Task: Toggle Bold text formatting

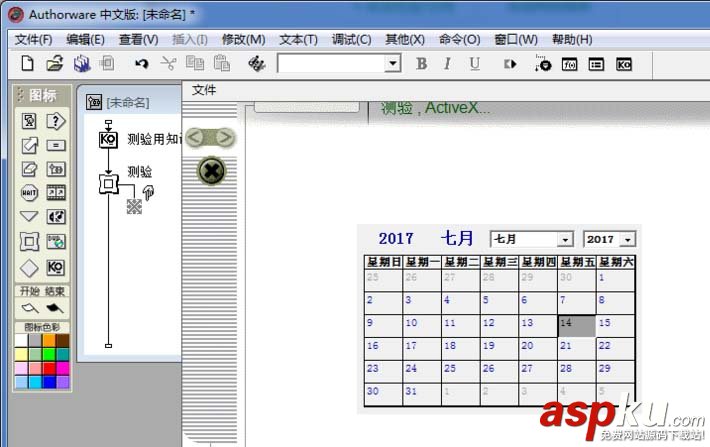Action: click(422, 64)
